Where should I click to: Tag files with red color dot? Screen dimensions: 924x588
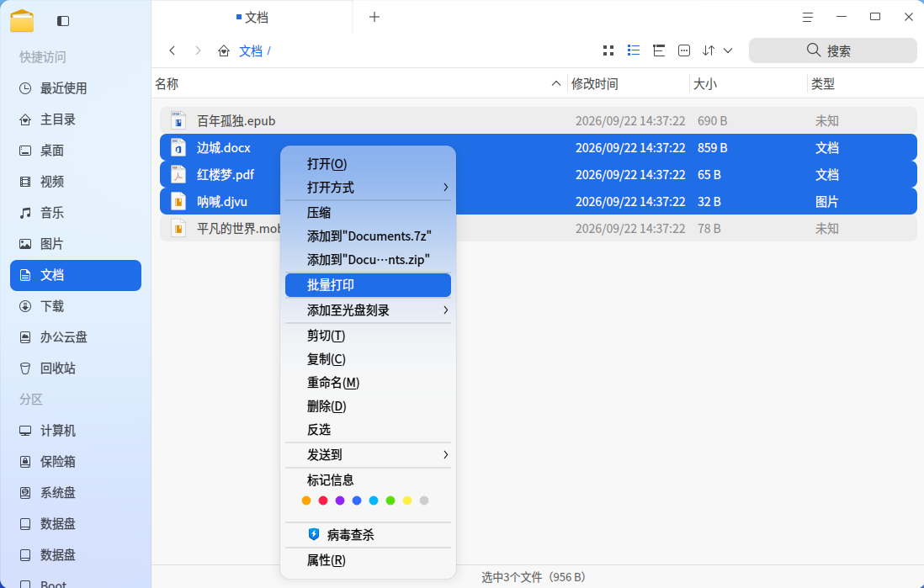[x=323, y=501]
